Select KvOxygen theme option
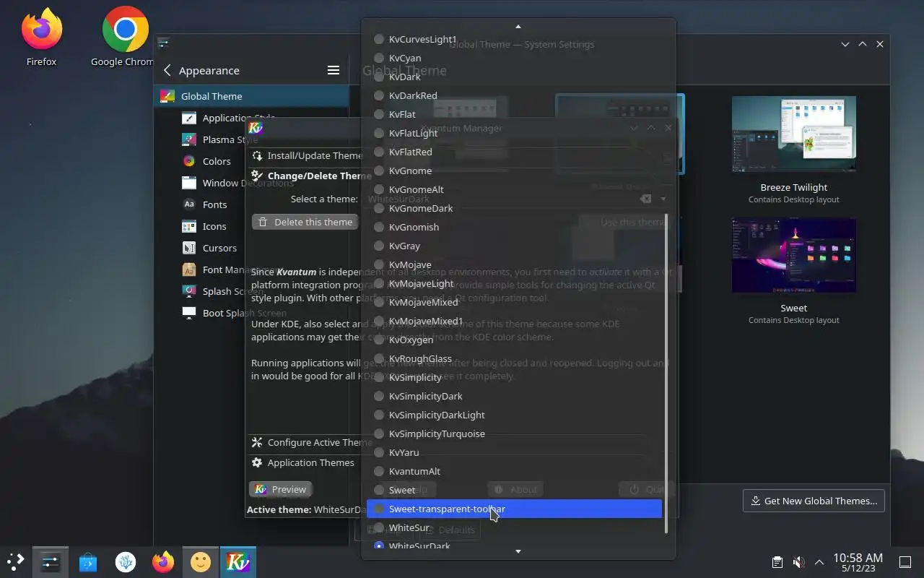924x578 pixels. pyautogui.click(x=514, y=340)
